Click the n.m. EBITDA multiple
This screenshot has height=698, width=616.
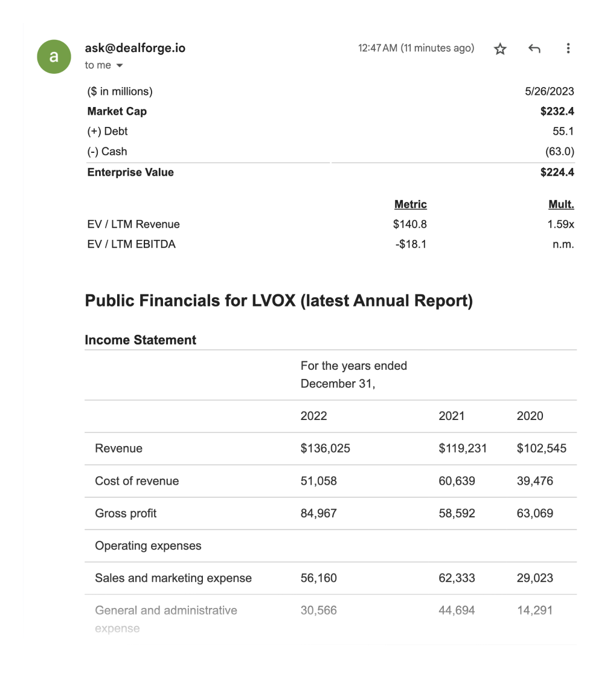click(563, 244)
